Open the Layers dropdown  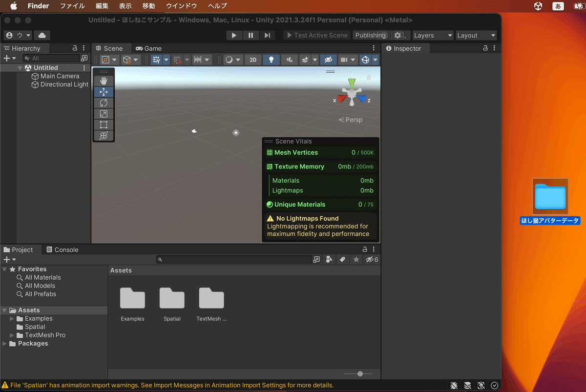click(433, 35)
